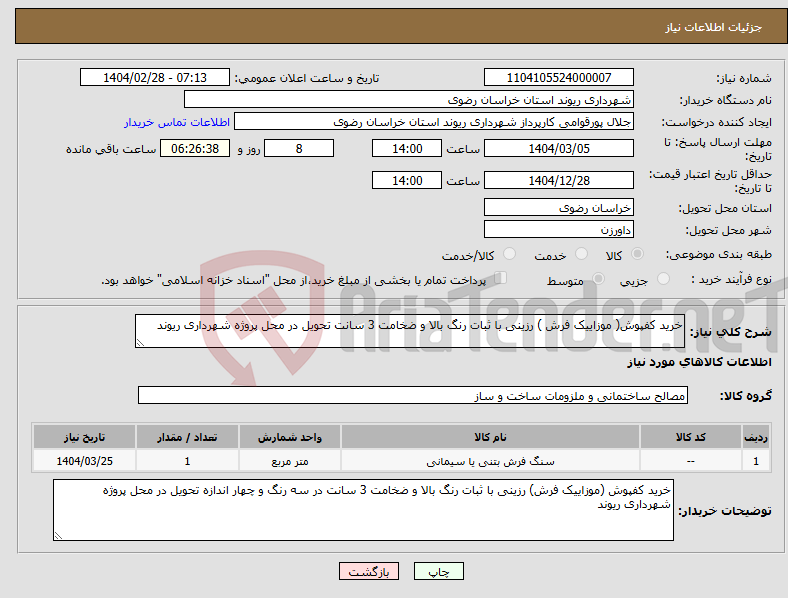Screen dimensions: 788x598
Task: Click the remaining time field 06:26:38
Action: (x=195, y=148)
